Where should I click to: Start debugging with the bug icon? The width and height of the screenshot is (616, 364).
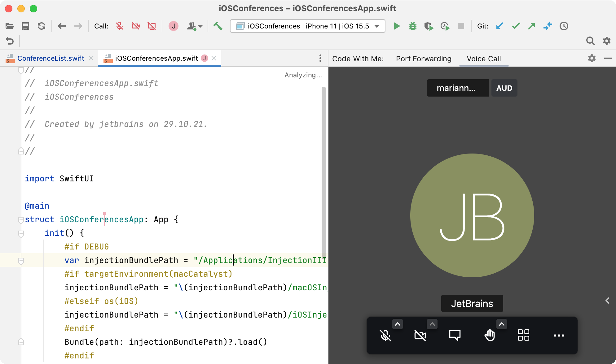click(412, 26)
